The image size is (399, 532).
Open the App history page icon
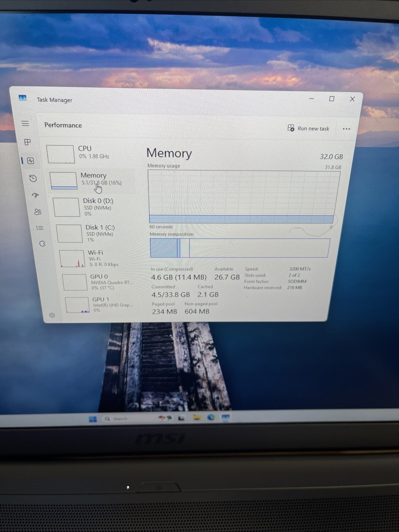click(33, 179)
